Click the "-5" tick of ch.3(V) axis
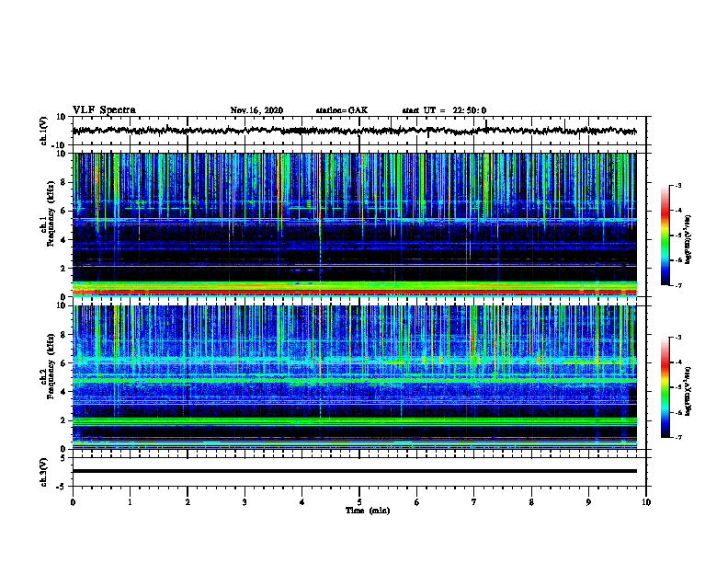728x563 pixels. tap(62, 487)
